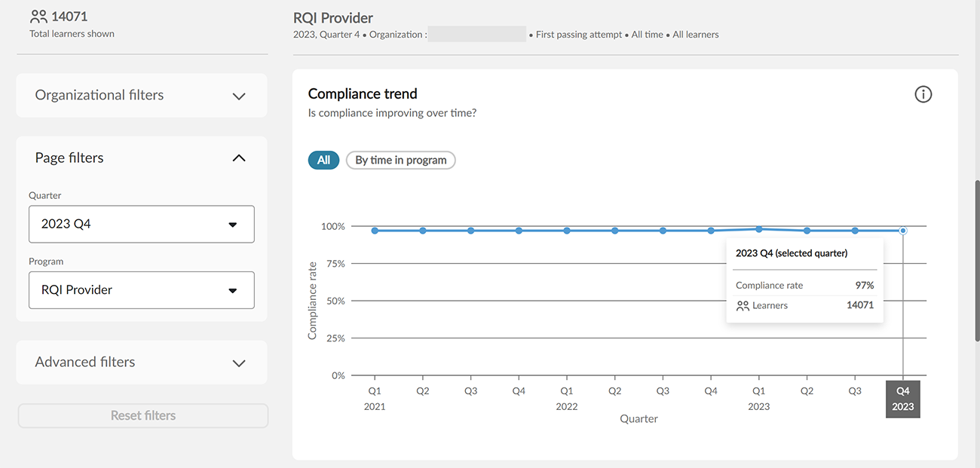980x468 pixels.
Task: Click the 2023 Q3 data point
Action: coord(855,231)
